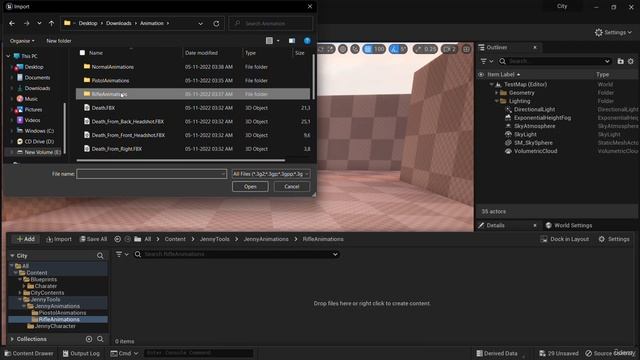Open view layout options dropdown arrow
This screenshot has width=640, height=360.
[x=278, y=40]
